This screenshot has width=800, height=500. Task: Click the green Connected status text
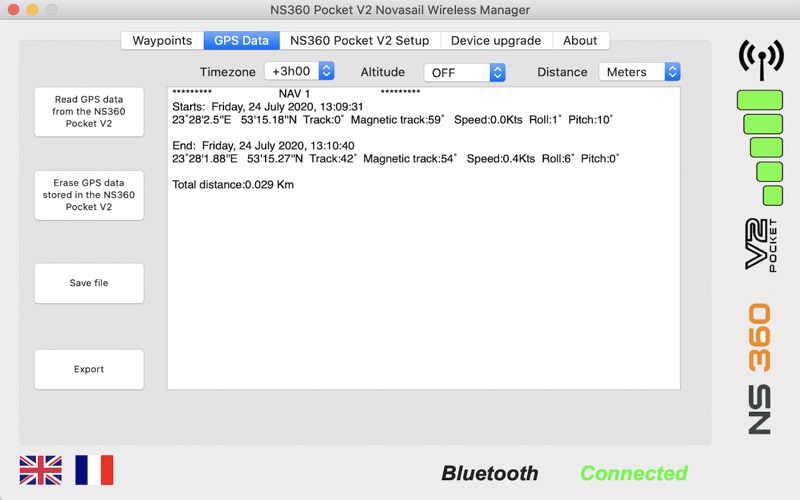tap(634, 473)
